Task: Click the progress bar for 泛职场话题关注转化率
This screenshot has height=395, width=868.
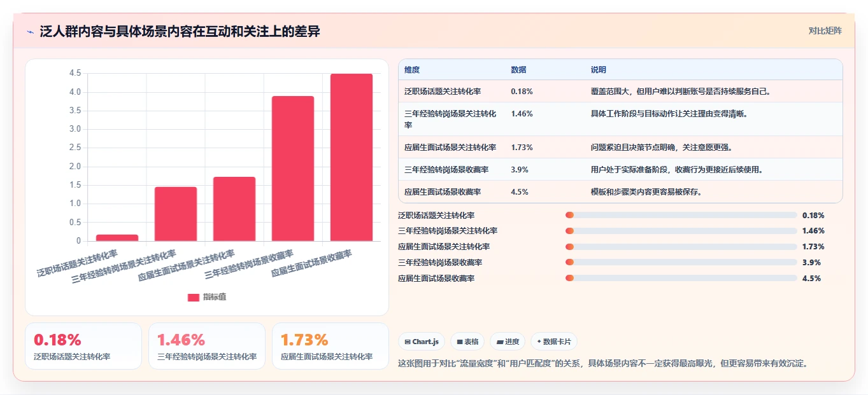Action: [681, 215]
